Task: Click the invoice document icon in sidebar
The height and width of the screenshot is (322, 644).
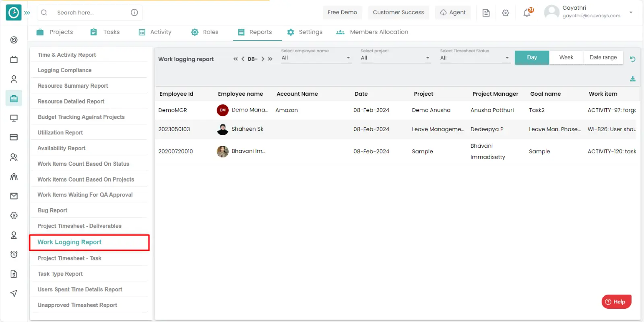Action: pos(14,274)
